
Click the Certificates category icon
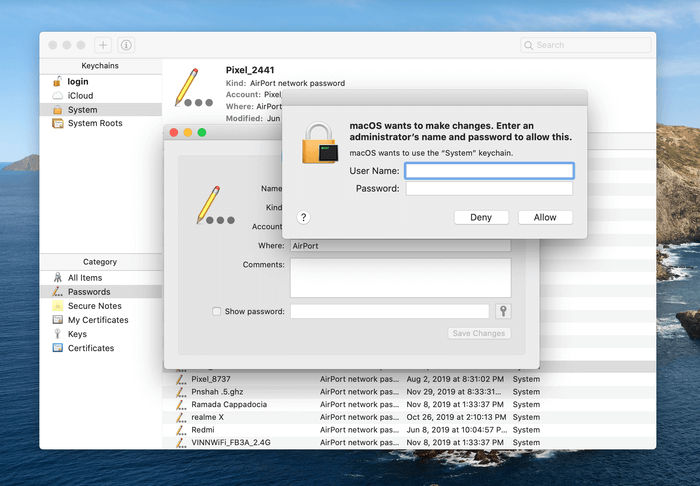[58, 348]
